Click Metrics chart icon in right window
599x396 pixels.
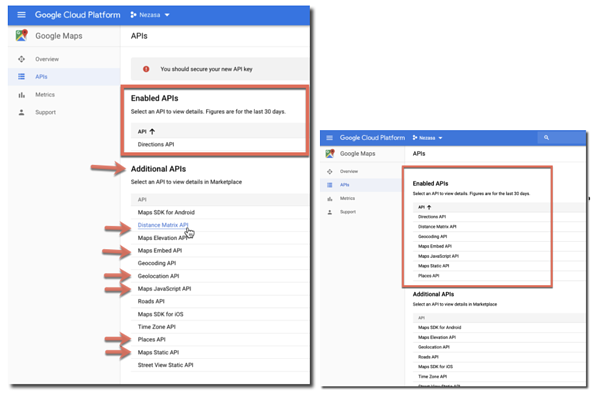[330, 199]
